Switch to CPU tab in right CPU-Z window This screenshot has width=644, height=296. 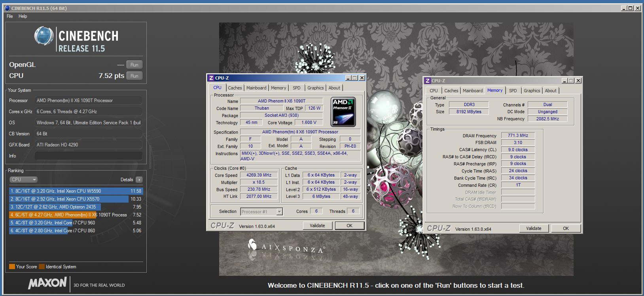tap(434, 91)
